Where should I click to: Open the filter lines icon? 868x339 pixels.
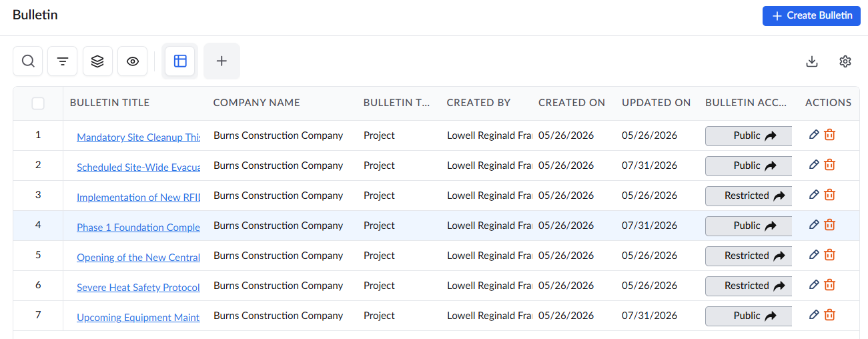click(x=63, y=61)
